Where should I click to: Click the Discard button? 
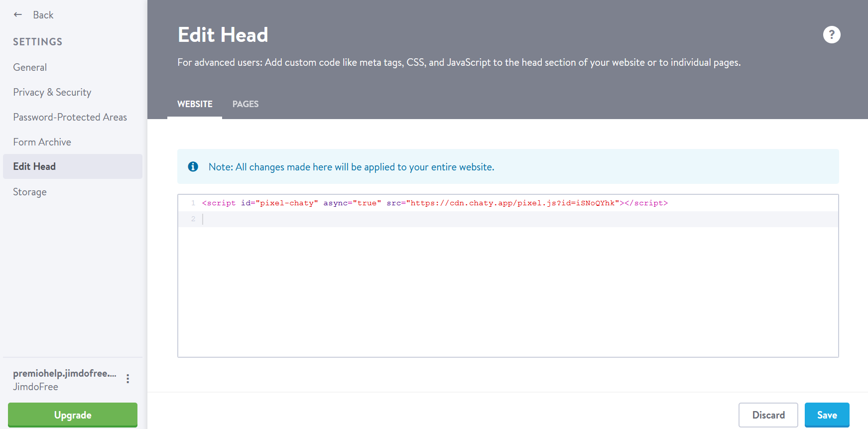(x=768, y=415)
